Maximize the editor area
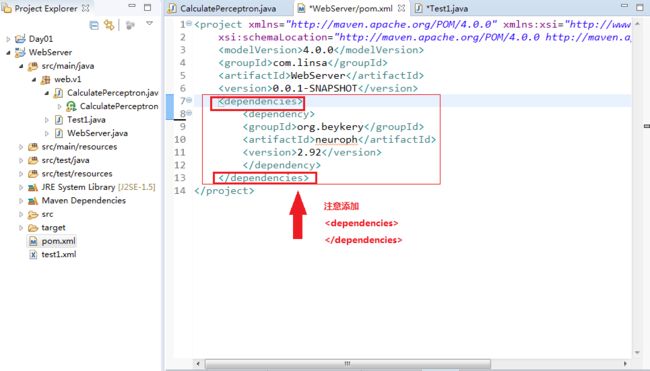This screenshot has width=650, height=371. (640, 7)
